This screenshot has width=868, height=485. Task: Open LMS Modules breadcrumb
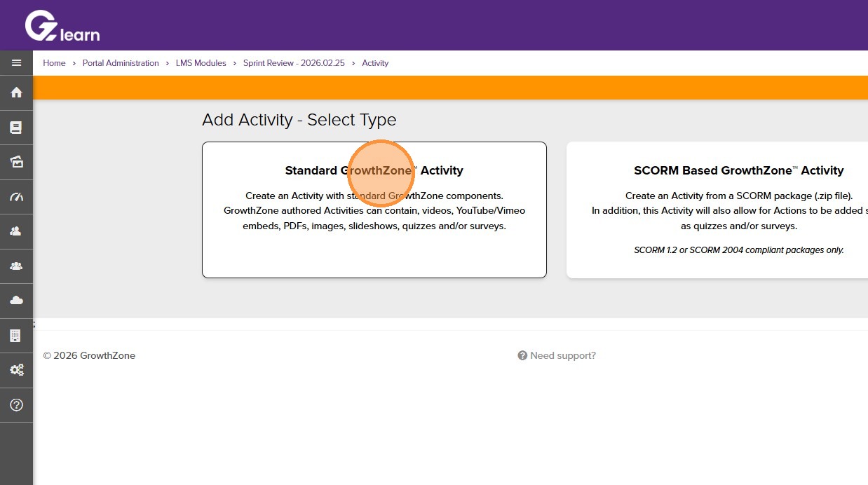pyautogui.click(x=201, y=63)
